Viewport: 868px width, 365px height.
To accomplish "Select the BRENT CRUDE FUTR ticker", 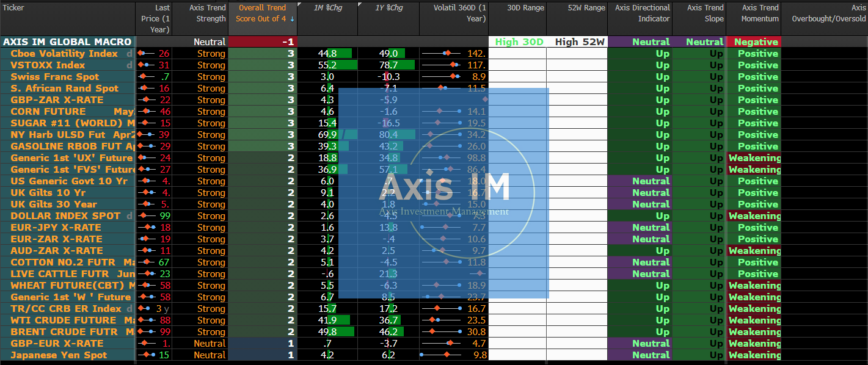I will click(64, 332).
